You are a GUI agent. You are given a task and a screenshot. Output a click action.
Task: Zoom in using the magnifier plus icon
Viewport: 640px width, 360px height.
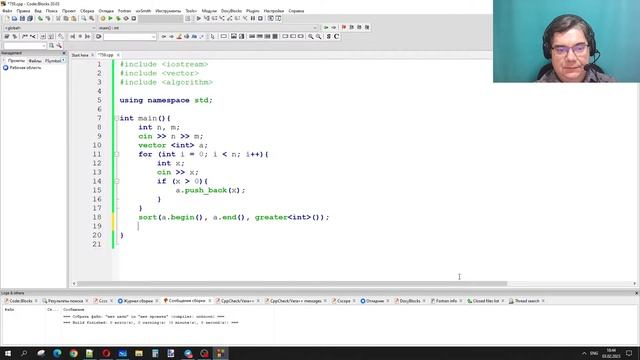click(311, 36)
